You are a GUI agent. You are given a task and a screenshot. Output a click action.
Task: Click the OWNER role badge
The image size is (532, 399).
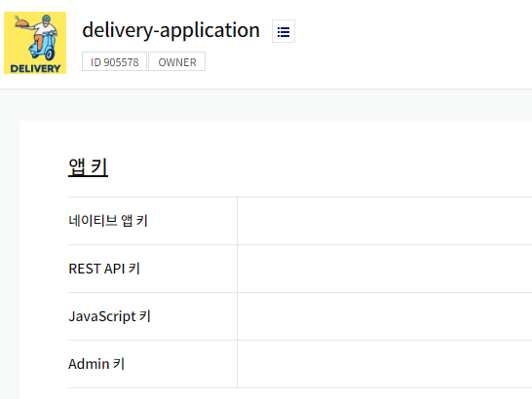point(177,61)
